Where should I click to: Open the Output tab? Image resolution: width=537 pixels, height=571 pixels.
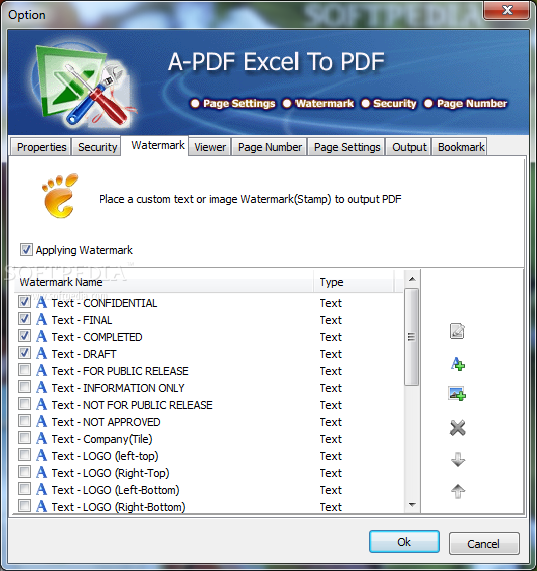[409, 147]
